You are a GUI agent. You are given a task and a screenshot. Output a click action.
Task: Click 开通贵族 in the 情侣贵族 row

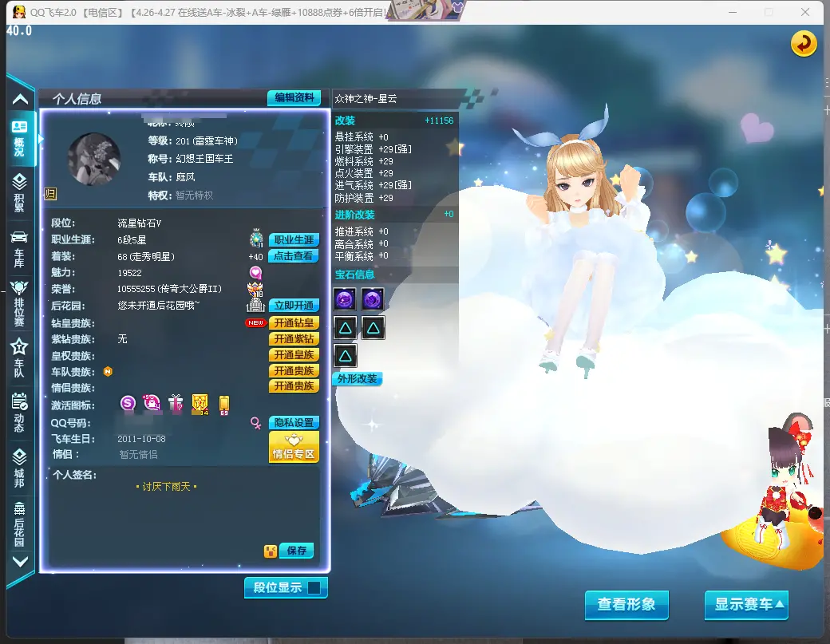(294, 386)
